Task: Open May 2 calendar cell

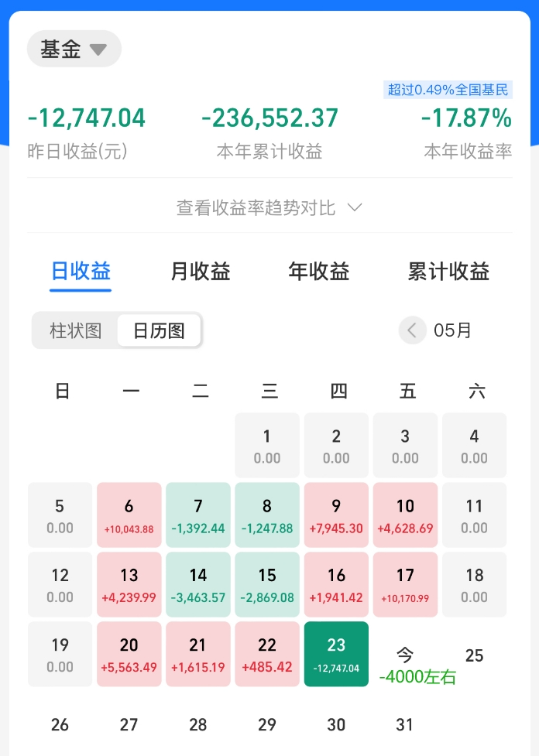Action: [336, 446]
